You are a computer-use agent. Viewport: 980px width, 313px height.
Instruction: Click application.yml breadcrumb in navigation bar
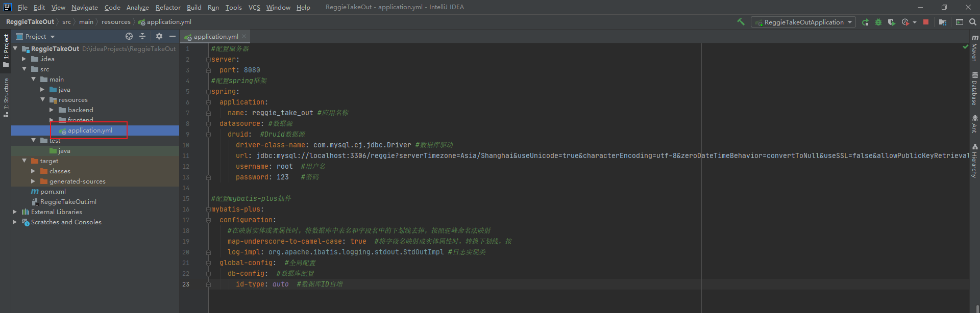point(165,22)
